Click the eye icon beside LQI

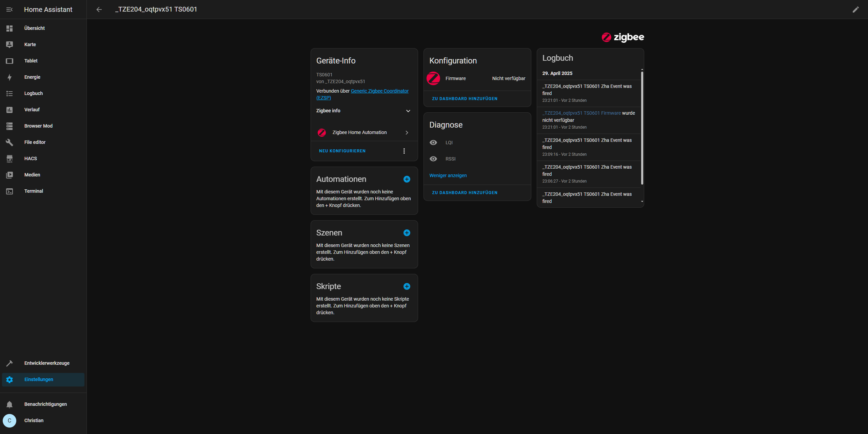433,143
